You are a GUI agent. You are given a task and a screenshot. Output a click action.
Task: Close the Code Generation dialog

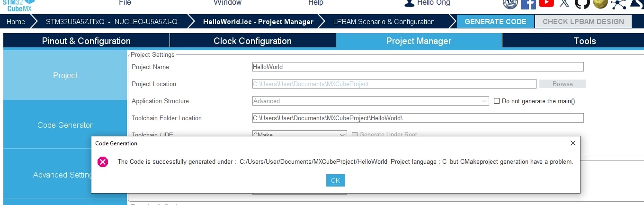click(572, 143)
